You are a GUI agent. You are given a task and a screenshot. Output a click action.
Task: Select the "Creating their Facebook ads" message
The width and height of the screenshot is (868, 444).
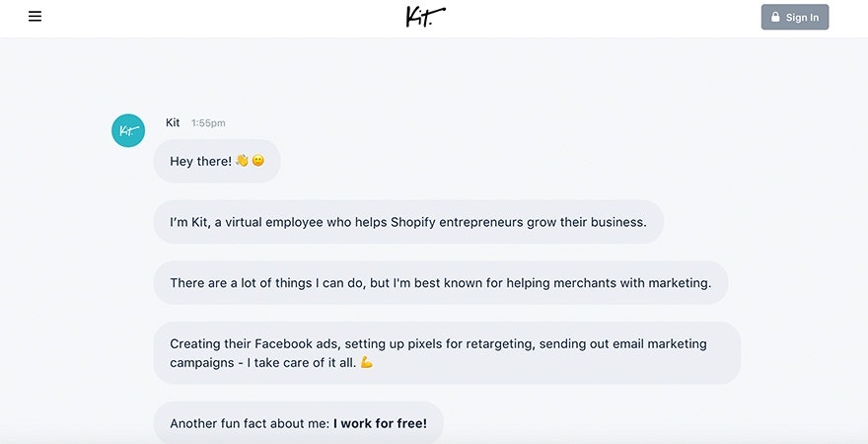pyautogui.click(x=446, y=352)
